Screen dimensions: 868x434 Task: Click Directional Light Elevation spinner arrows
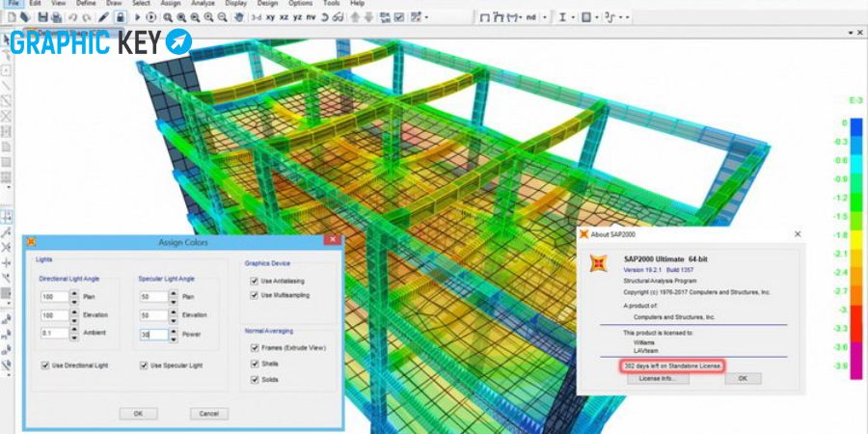point(74,315)
